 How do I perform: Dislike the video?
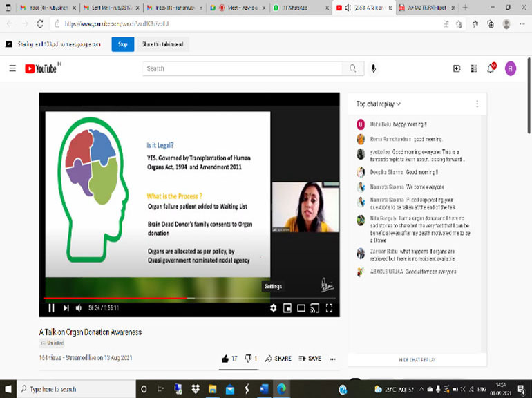(x=249, y=359)
